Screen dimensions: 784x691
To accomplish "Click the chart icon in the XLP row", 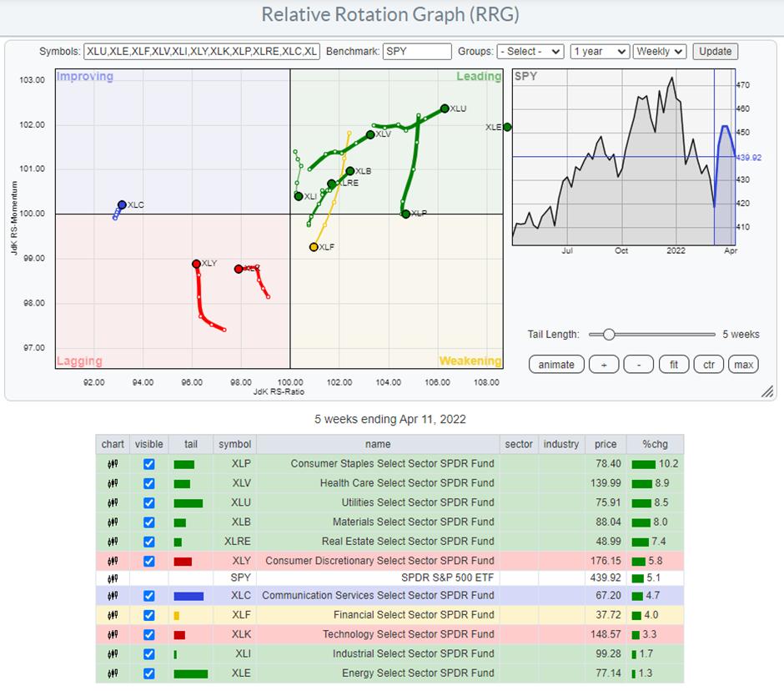I will [113, 463].
